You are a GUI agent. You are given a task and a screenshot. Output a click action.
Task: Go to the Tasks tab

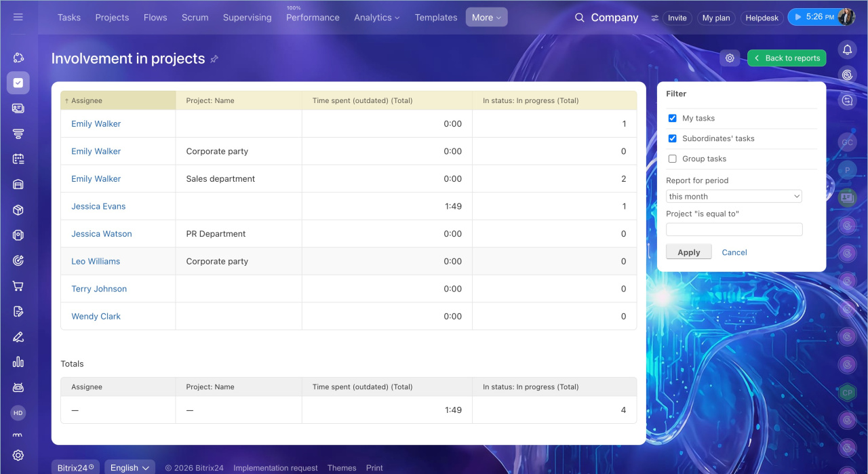coord(69,18)
